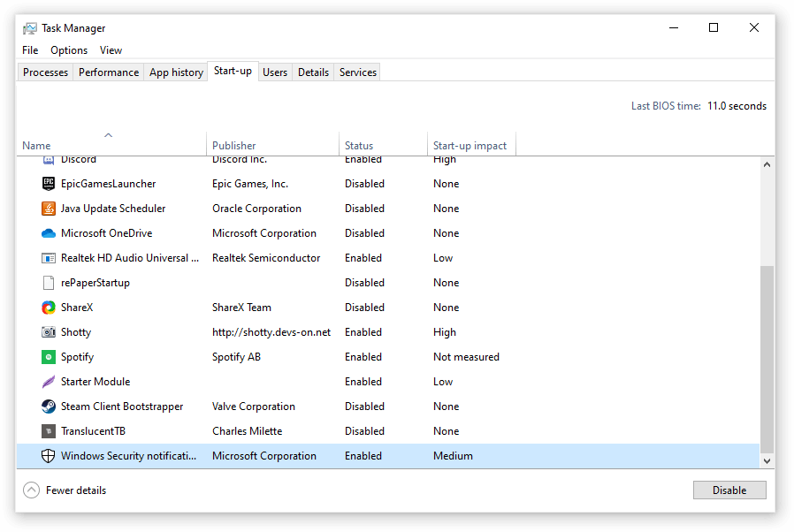Select Java Update Scheduler entry

click(113, 209)
